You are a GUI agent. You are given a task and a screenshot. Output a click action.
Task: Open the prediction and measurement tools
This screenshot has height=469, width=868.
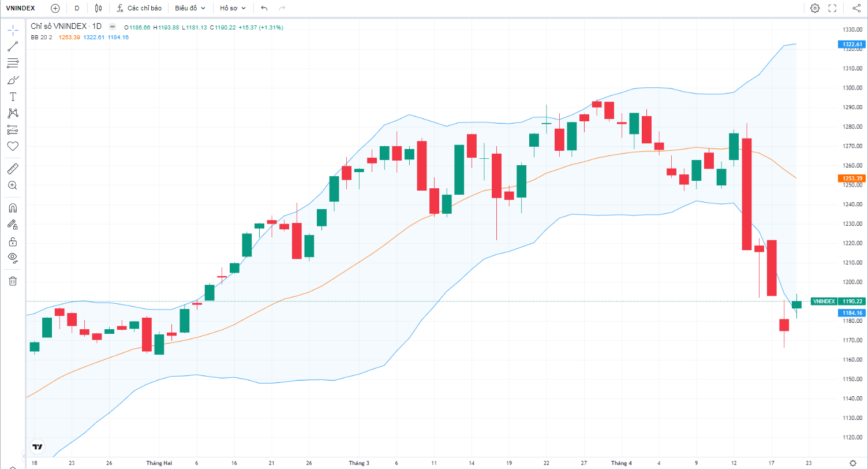[13, 130]
